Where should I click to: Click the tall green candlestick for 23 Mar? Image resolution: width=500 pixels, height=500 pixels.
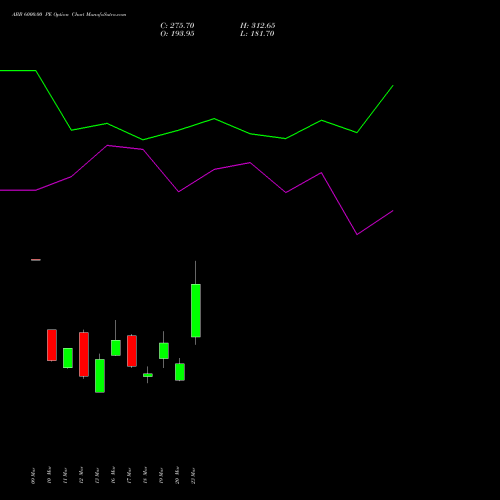point(196,310)
